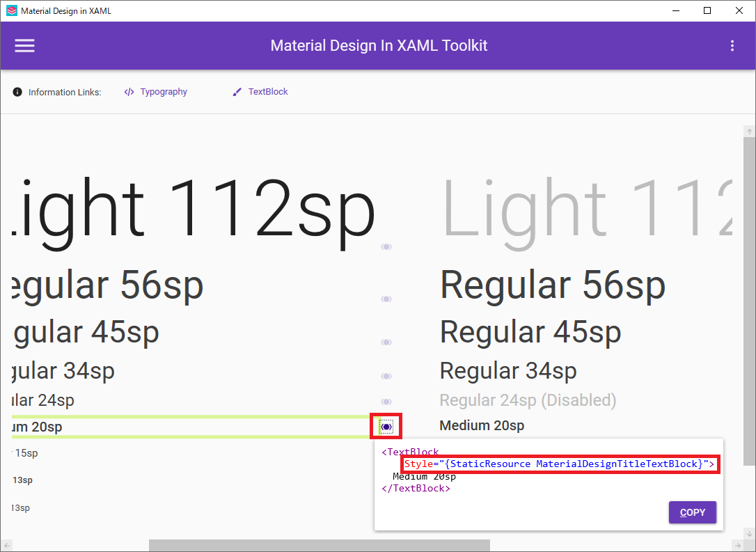Open the TextBlock information link
This screenshot has width=756, height=552.
pos(268,92)
